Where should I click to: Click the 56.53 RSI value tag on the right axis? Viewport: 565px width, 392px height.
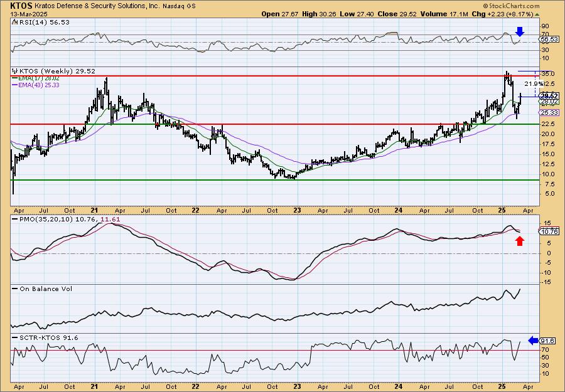[x=549, y=40]
